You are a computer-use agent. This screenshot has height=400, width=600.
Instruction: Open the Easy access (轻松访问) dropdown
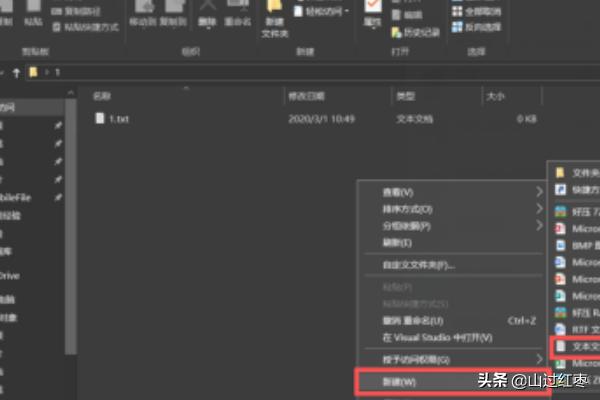coord(318,10)
